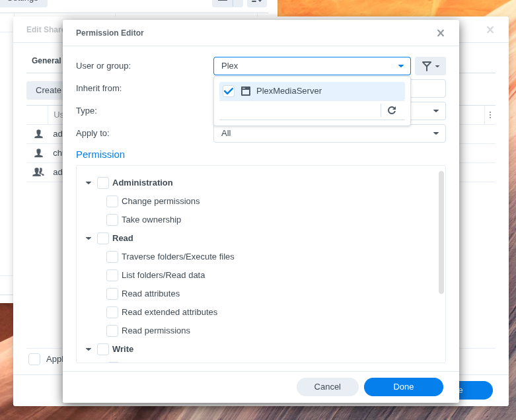Image resolution: width=516 pixels, height=420 pixels.
Task: Collapse the Write permission group
Action: pyautogui.click(x=89, y=349)
